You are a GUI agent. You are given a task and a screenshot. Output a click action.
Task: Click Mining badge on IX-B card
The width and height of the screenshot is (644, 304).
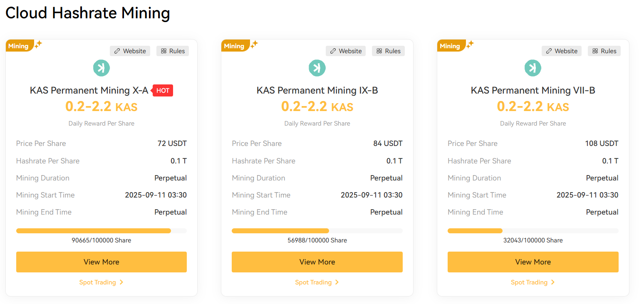tap(234, 46)
